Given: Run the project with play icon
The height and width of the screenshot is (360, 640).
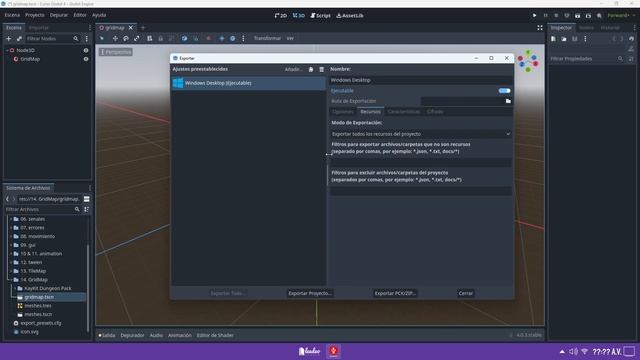Looking at the screenshot, I should [534, 16].
